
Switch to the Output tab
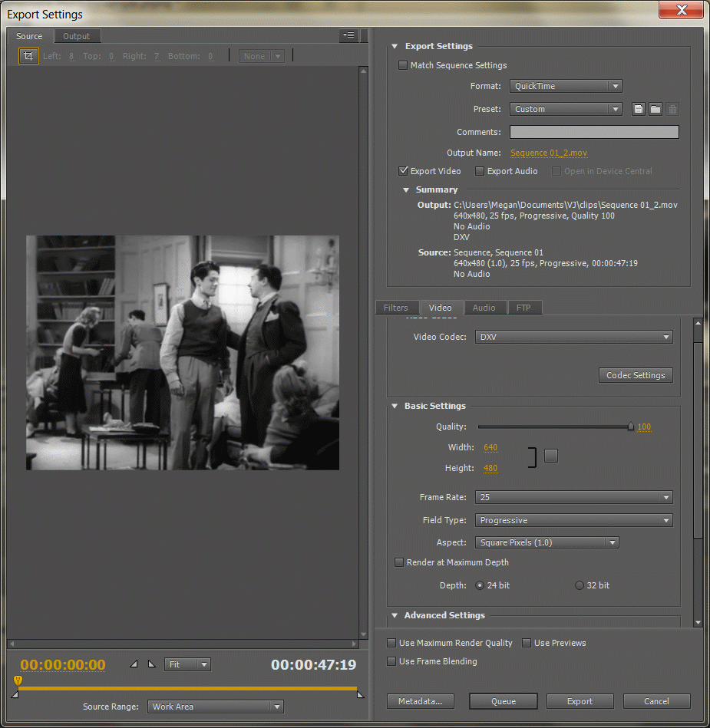tap(76, 36)
